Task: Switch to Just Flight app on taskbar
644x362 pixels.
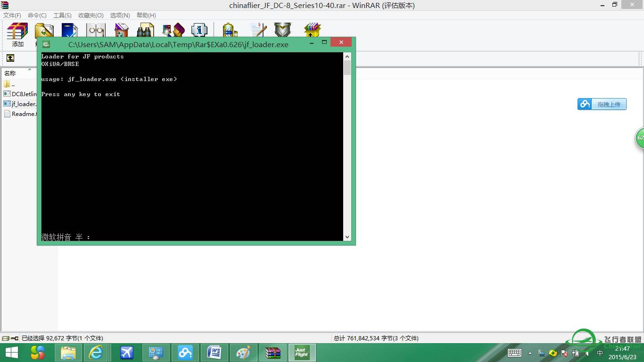Action: click(302, 353)
